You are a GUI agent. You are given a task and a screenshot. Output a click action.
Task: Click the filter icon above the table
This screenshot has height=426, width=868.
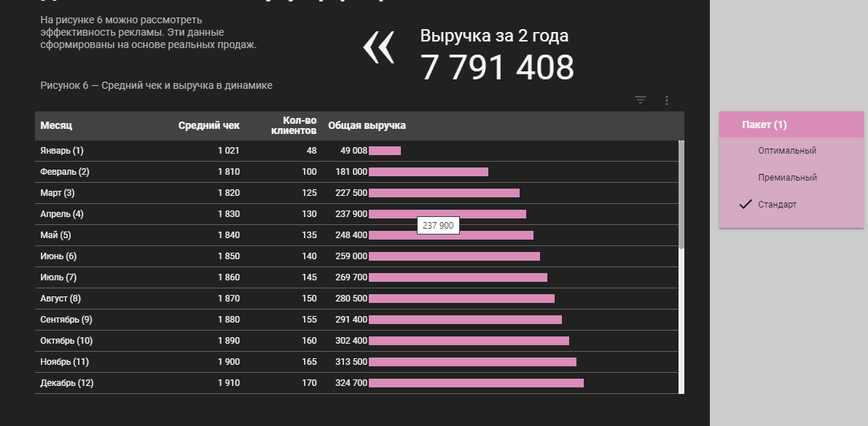pos(641,100)
